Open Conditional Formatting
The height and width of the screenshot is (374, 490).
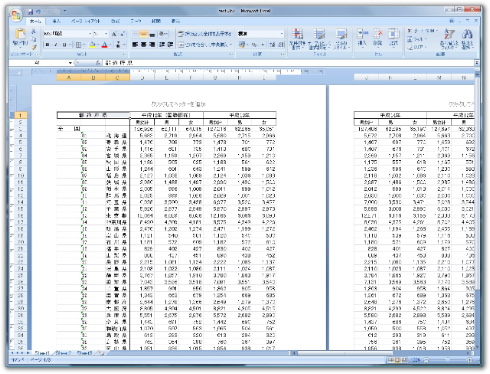coord(297,39)
